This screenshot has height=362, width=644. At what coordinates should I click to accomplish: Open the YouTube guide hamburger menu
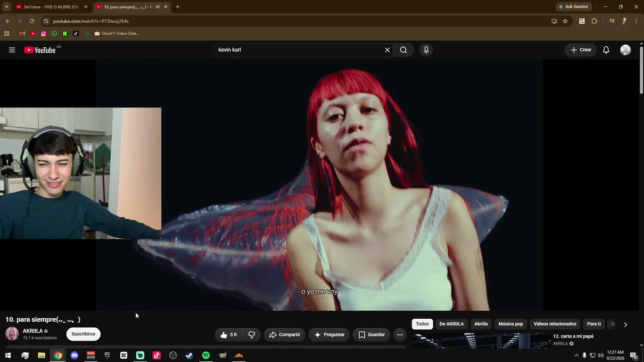[12, 50]
